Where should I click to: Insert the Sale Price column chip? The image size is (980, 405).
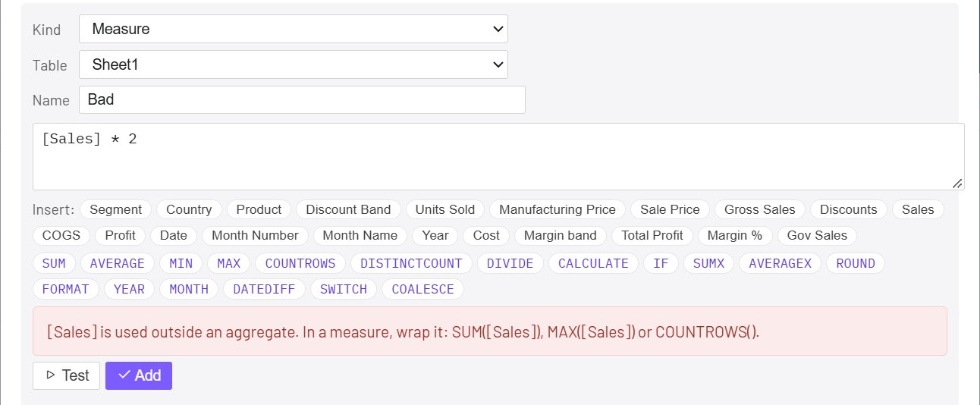click(x=670, y=209)
